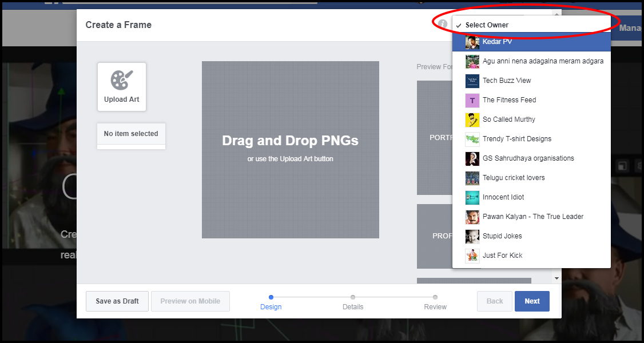Viewport: 644px width, 343px height.
Task: Click Trendy T-shirt Designs thumbnail
Action: point(472,139)
